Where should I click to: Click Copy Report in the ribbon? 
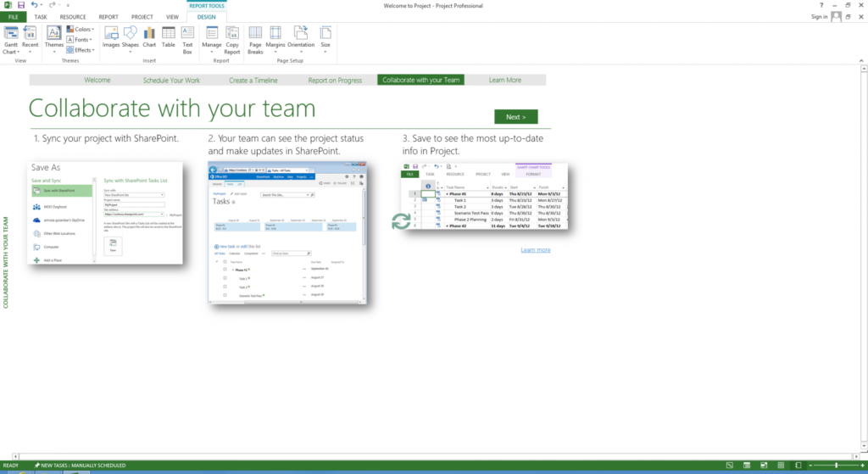point(232,41)
